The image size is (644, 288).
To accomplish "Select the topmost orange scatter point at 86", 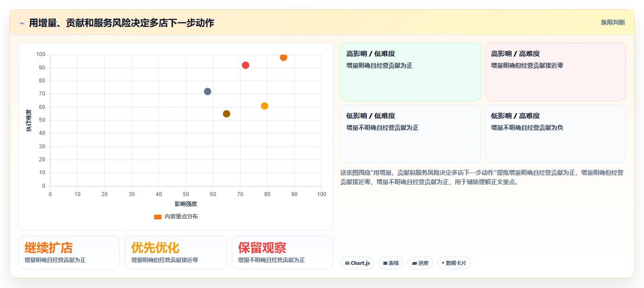I will (284, 58).
